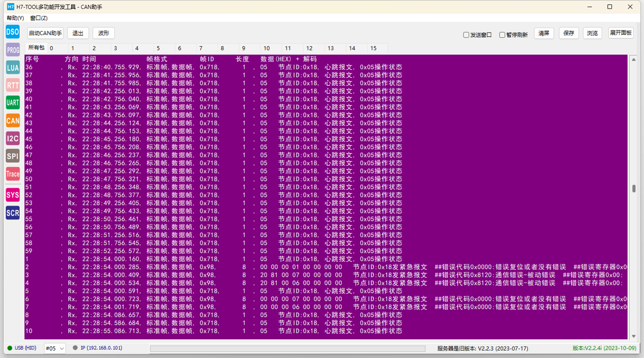644x358 pixels.
Task: Click log row 36 at 22:28:40.755.929
Action: coord(214,67)
